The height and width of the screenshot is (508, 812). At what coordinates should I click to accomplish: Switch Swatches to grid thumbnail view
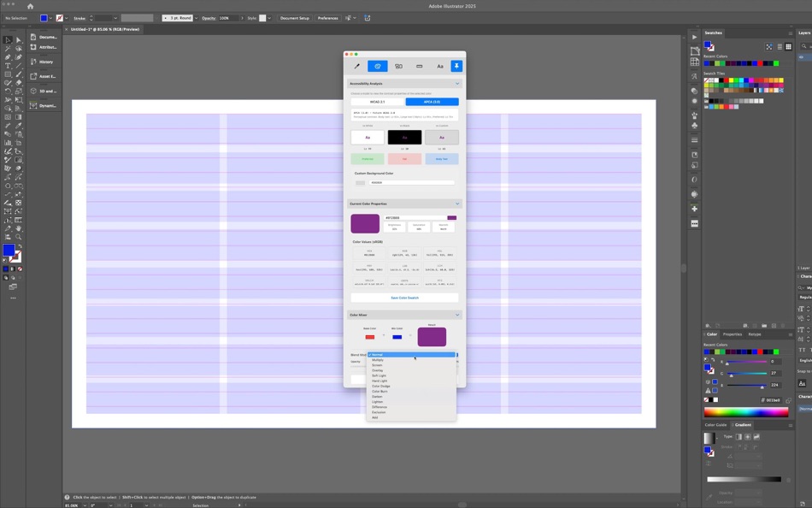[788, 47]
